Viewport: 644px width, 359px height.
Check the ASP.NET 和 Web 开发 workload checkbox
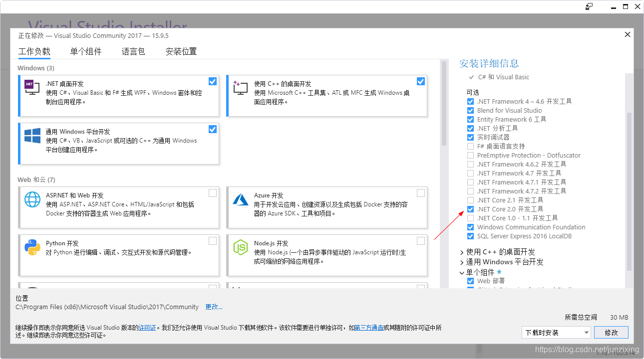pyautogui.click(x=213, y=193)
